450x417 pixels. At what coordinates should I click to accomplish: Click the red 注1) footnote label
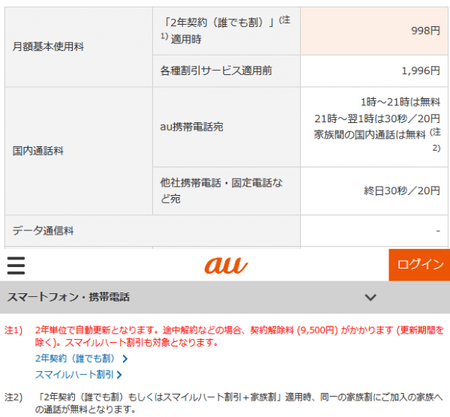coord(14,330)
